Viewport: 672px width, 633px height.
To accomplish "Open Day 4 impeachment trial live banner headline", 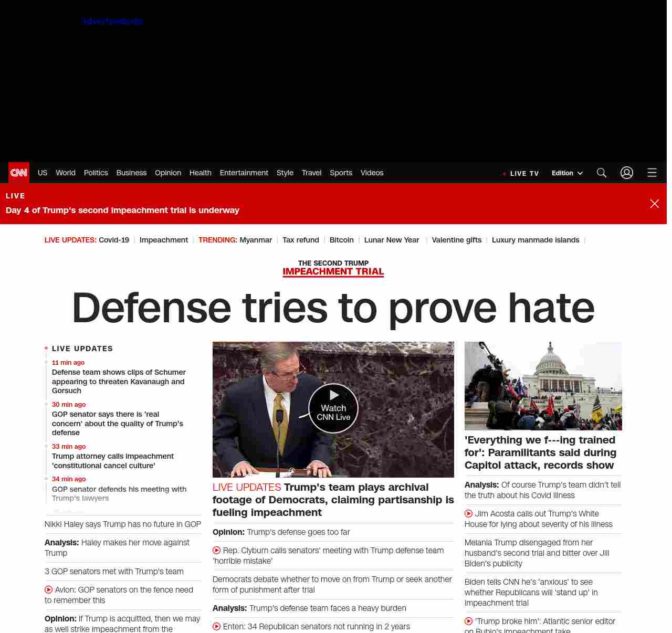I will (x=122, y=210).
